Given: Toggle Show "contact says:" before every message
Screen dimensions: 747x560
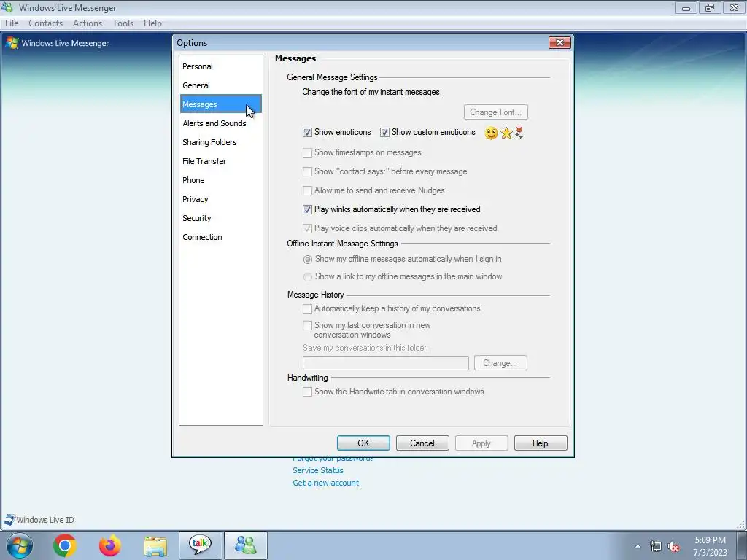Looking at the screenshot, I should tap(307, 171).
